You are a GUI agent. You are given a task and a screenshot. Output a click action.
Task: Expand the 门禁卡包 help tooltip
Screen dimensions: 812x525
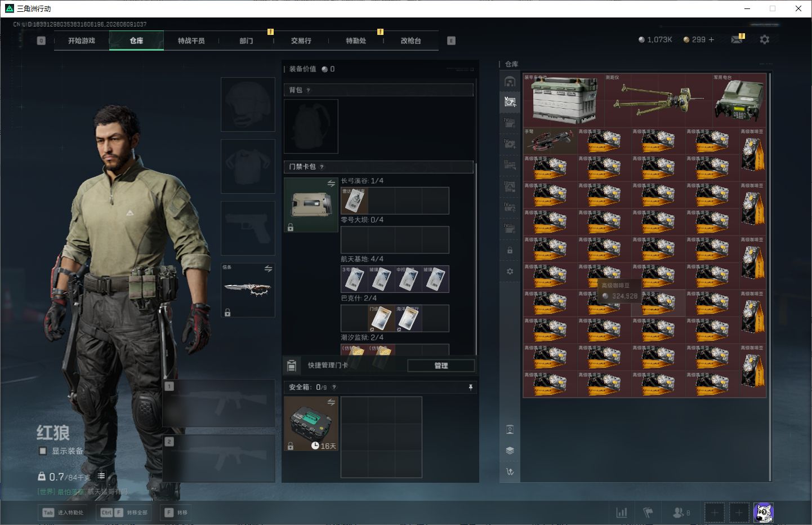(x=322, y=167)
